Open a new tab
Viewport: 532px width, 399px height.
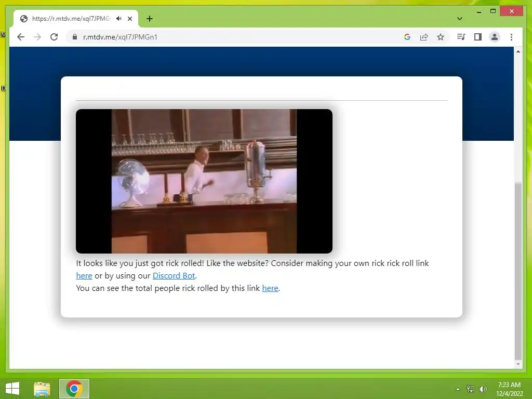150,19
